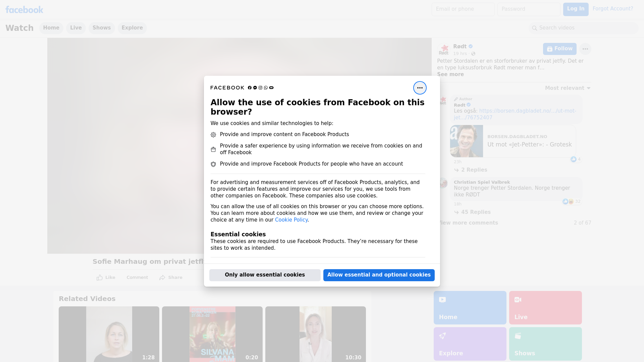The width and height of the screenshot is (644, 362).
Task: Open the Jet-Petter article thumbnail
Action: click(x=466, y=141)
